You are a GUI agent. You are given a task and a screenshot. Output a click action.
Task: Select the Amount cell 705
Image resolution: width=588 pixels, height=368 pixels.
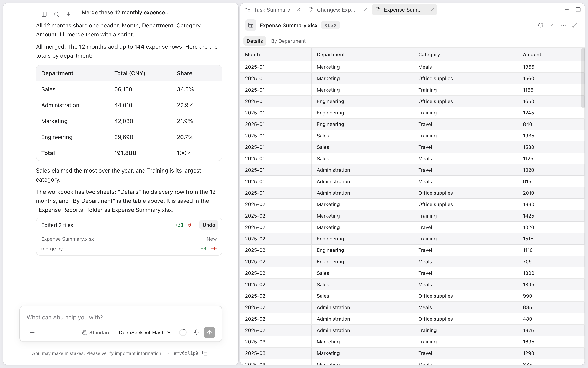(551, 262)
